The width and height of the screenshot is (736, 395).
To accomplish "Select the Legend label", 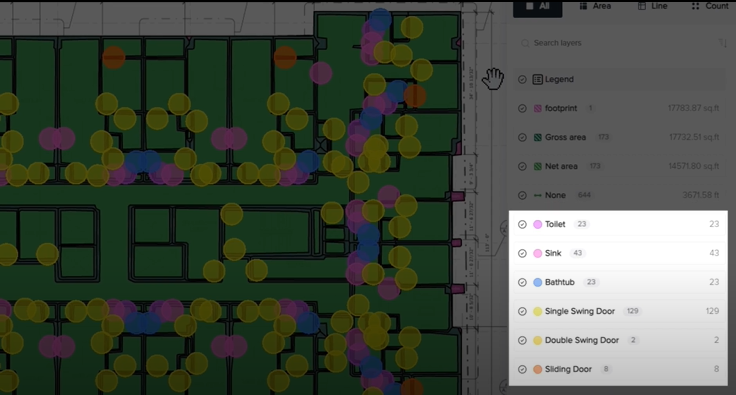I will (x=559, y=79).
